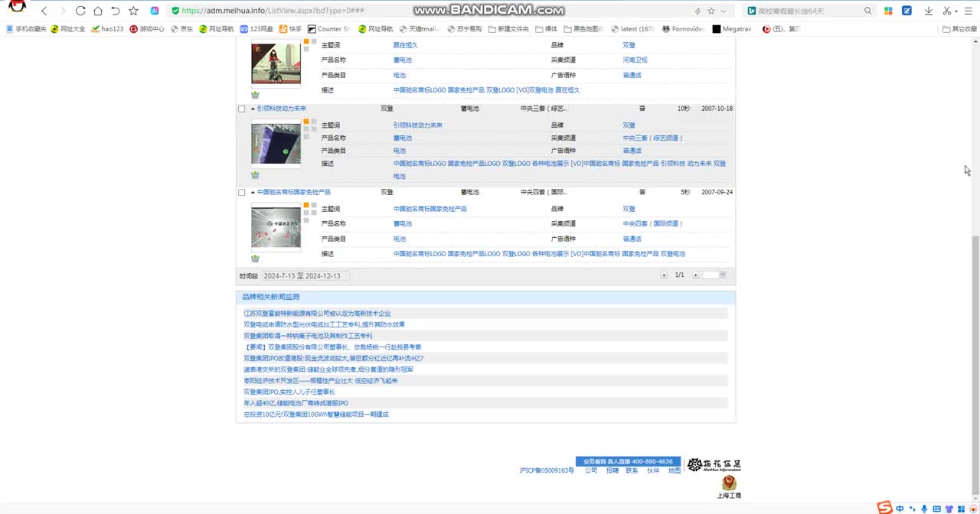
Task: Go back with the browser back arrow
Action: pos(44,11)
